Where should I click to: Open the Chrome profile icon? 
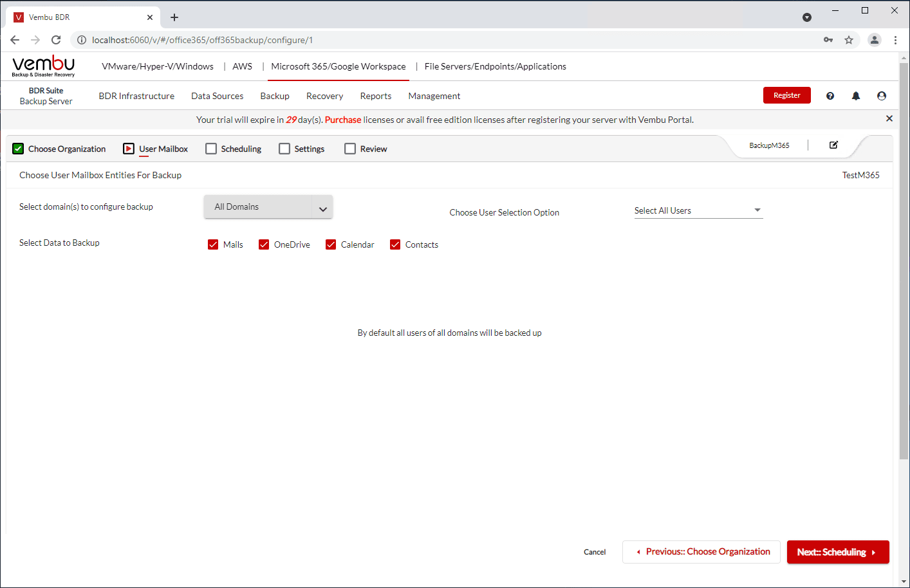coord(874,40)
